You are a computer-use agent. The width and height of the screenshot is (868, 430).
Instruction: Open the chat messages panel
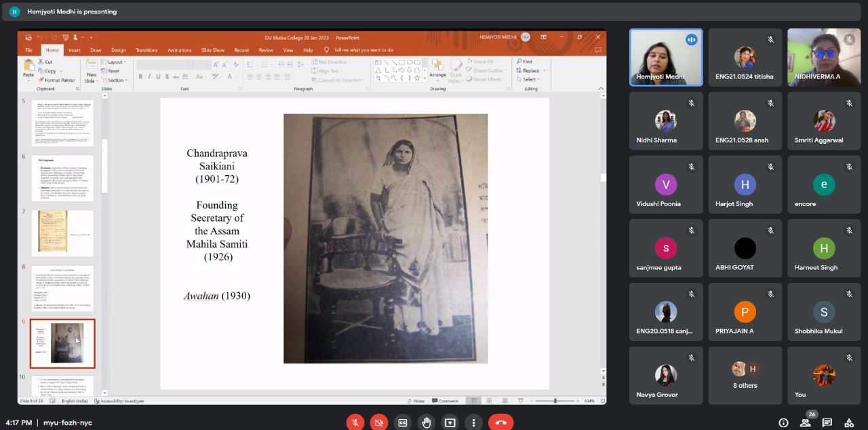click(827, 423)
